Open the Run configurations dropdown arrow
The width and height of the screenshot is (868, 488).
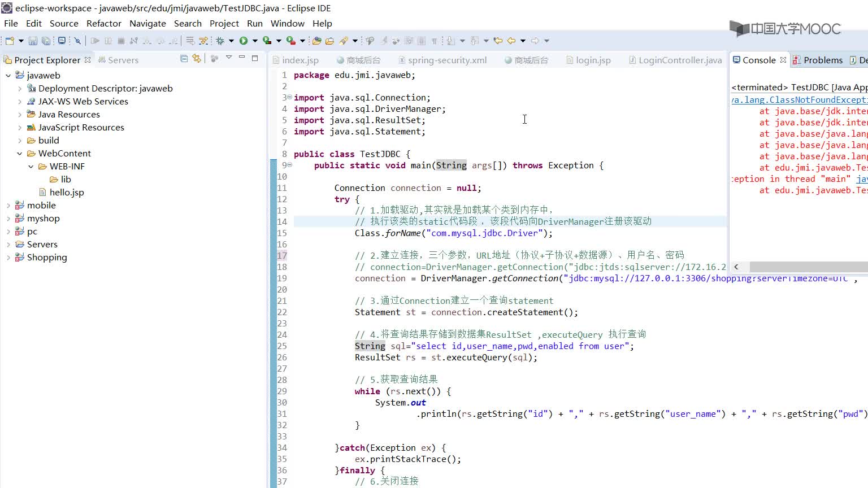click(255, 41)
